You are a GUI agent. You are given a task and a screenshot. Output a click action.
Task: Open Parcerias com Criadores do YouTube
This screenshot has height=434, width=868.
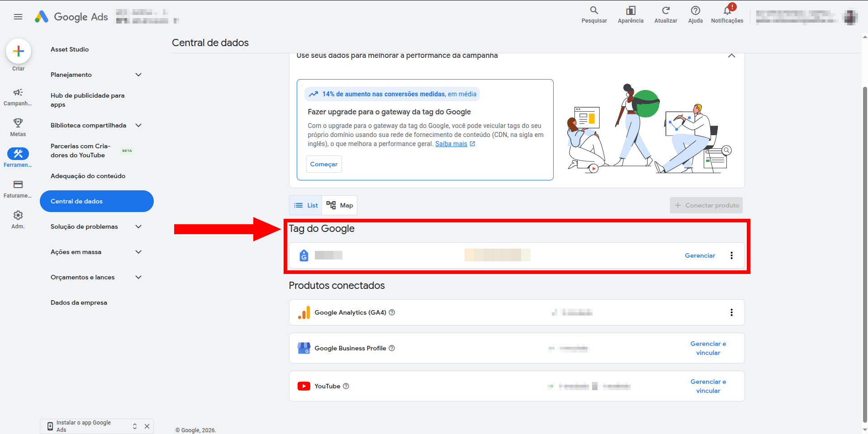pos(81,151)
